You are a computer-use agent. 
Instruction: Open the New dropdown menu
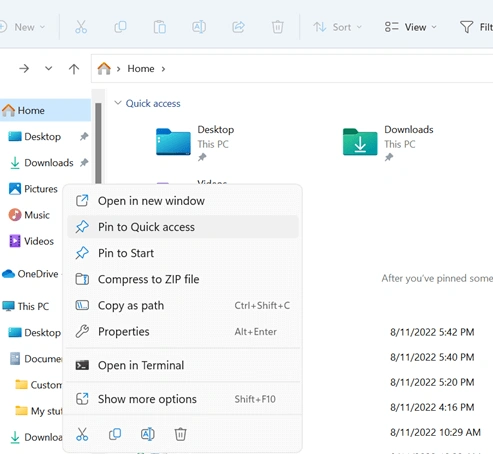(22, 27)
